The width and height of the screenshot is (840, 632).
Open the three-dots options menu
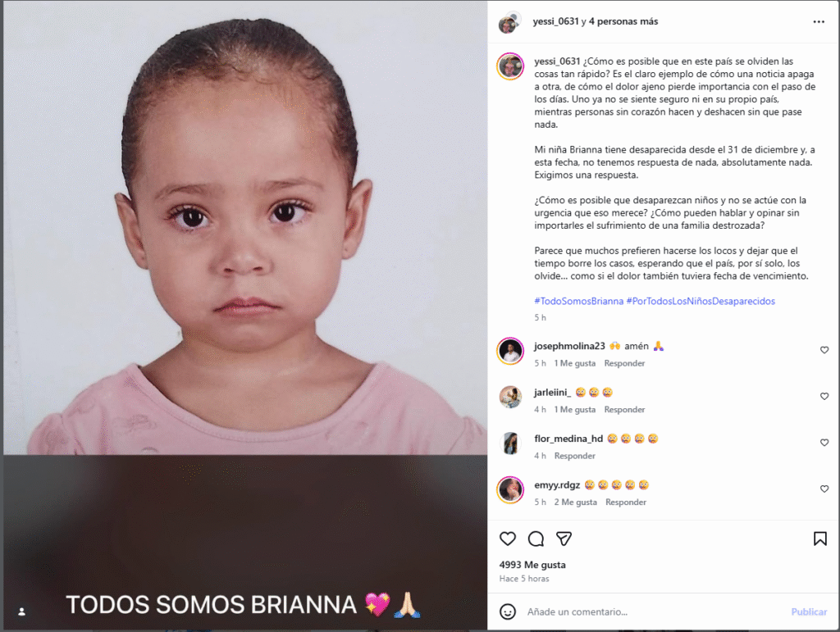click(x=819, y=21)
